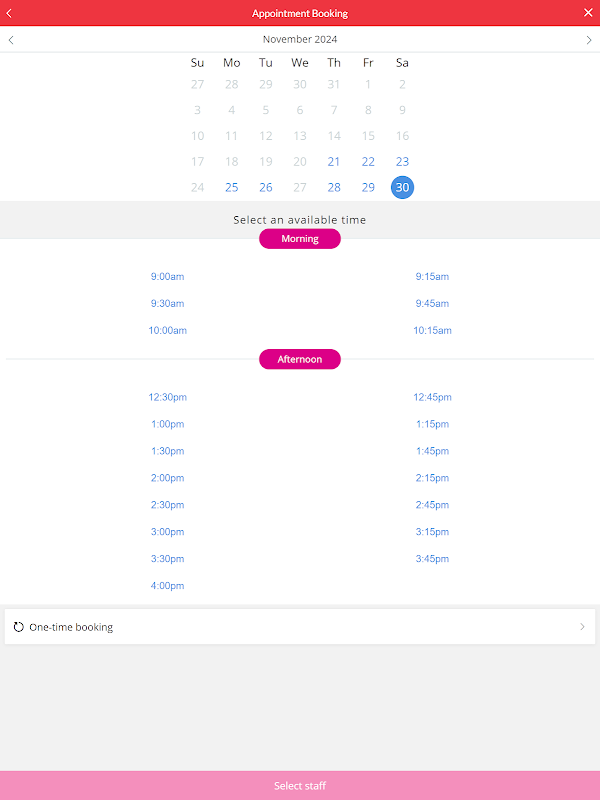Image resolution: width=600 pixels, height=800 pixels.
Task: Click the recurring booking icon
Action: point(18,627)
